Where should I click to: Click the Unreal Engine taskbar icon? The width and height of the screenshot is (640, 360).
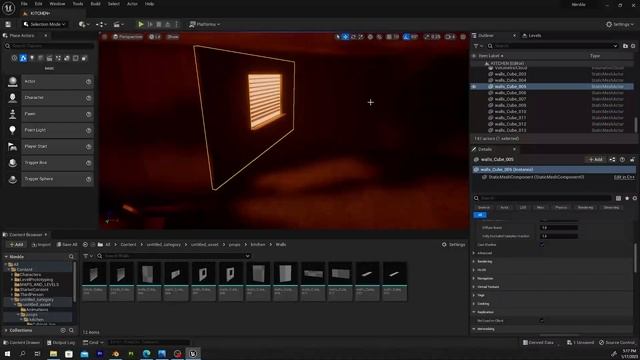[x=193, y=353]
